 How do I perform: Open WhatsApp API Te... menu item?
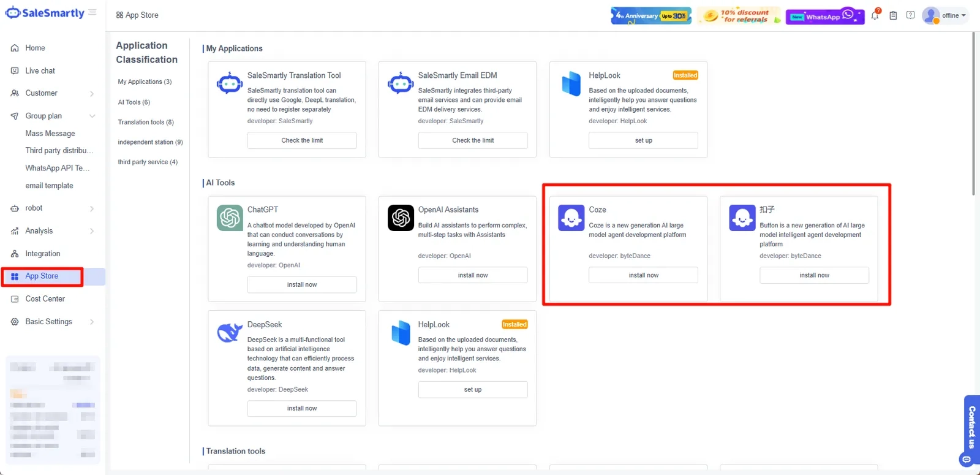[x=58, y=168]
